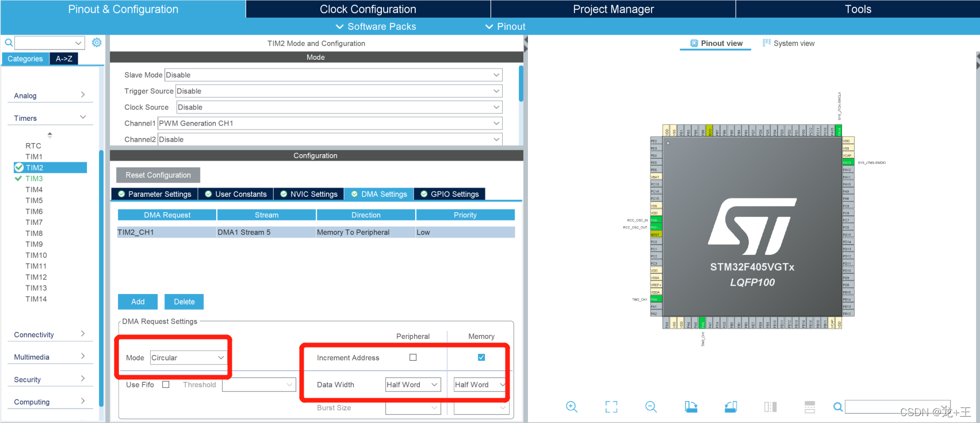980x423 pixels.
Task: Open the DMA Mode Circular dropdown
Action: point(188,357)
